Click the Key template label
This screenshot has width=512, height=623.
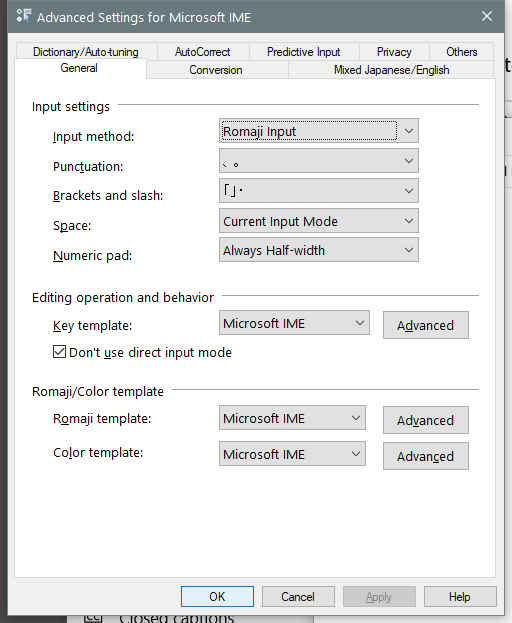pos(92,325)
